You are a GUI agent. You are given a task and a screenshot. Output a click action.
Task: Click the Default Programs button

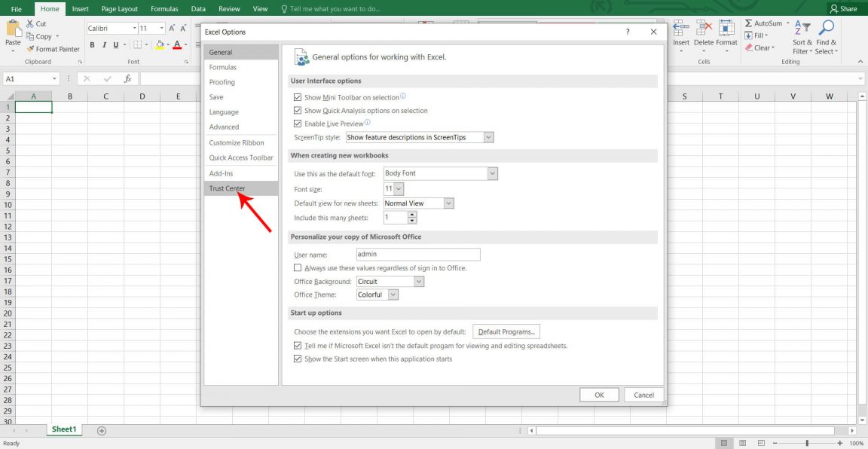pyautogui.click(x=506, y=331)
